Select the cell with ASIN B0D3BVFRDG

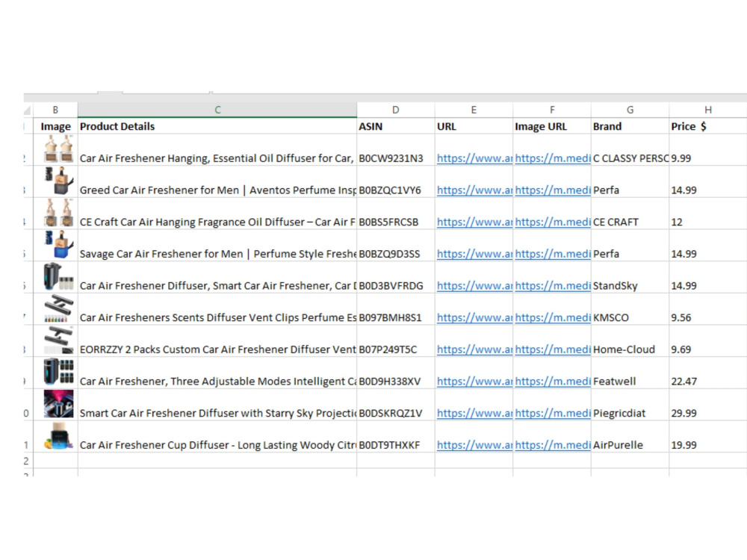[395, 278]
